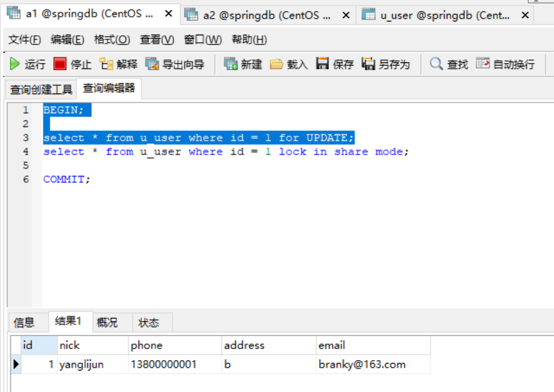
Task: Open Find with the magnifier (查找) icon
Action: point(436,64)
